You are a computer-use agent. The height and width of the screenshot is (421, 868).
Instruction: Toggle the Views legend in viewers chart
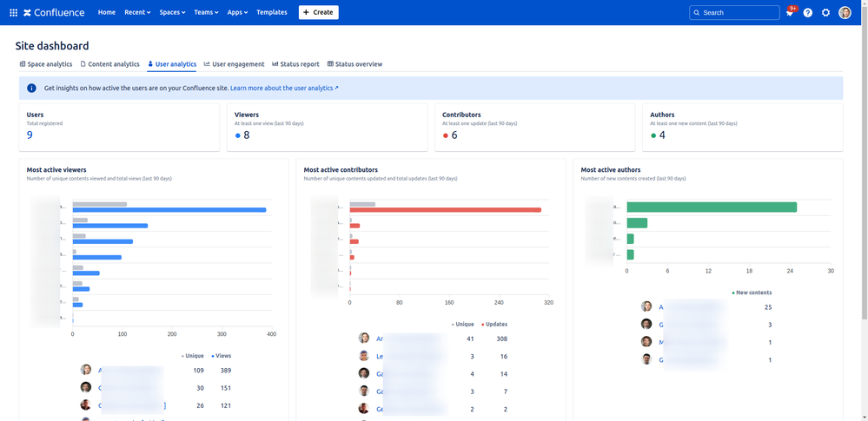[x=221, y=356]
